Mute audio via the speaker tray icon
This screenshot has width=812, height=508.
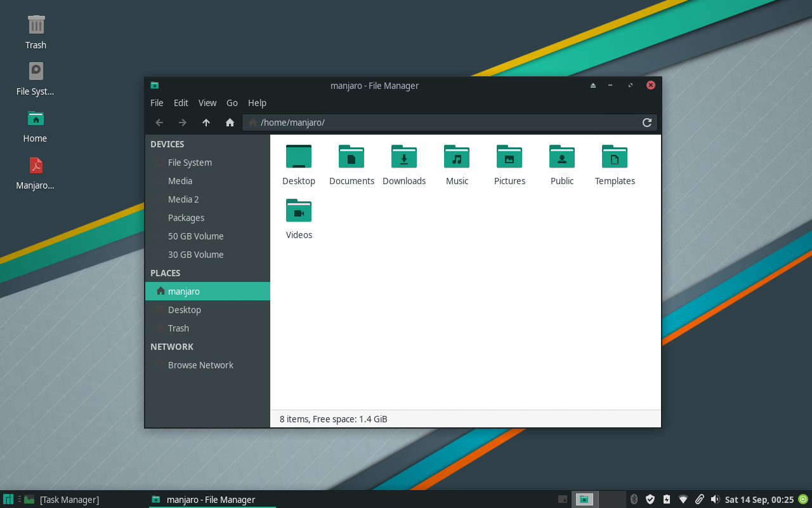[x=716, y=499]
